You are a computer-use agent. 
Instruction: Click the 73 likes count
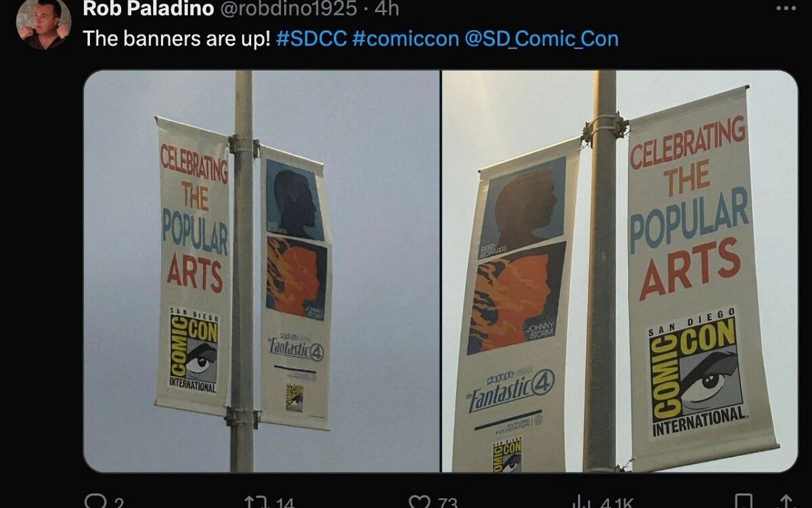pos(447,503)
